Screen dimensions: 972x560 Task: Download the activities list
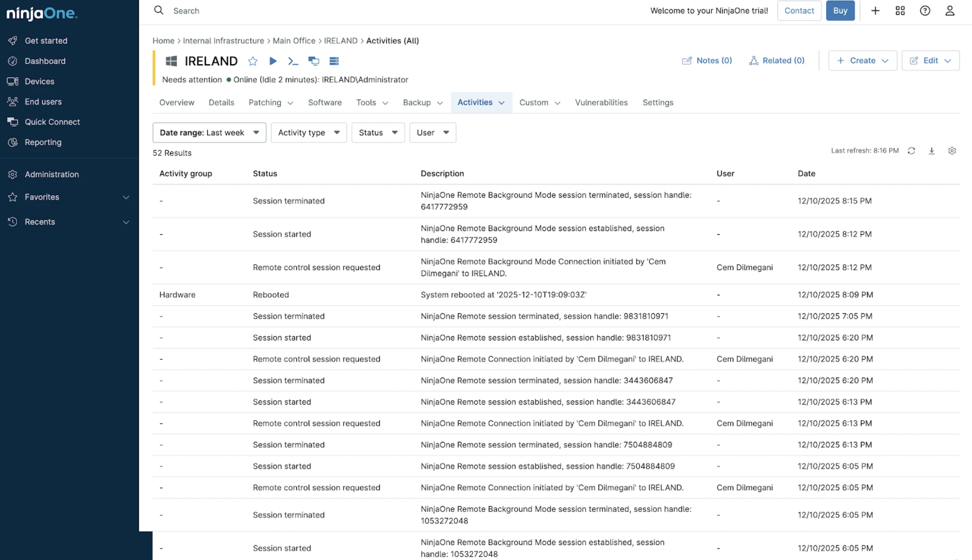[931, 151]
